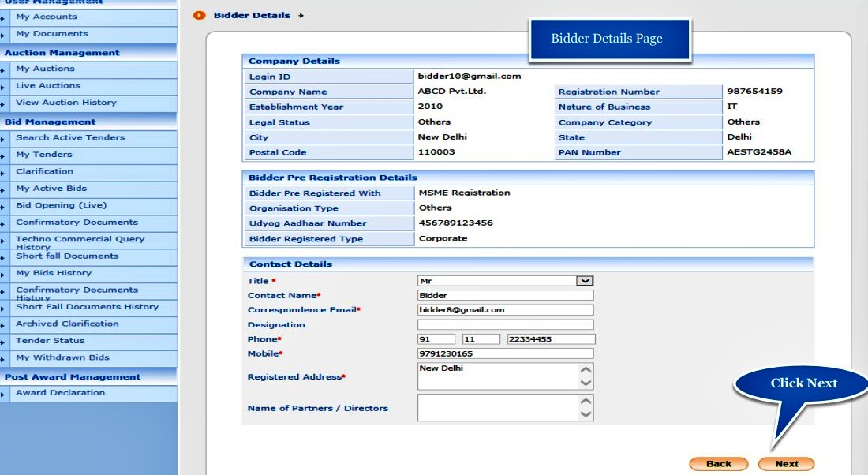Click MSME Registration value

point(465,193)
